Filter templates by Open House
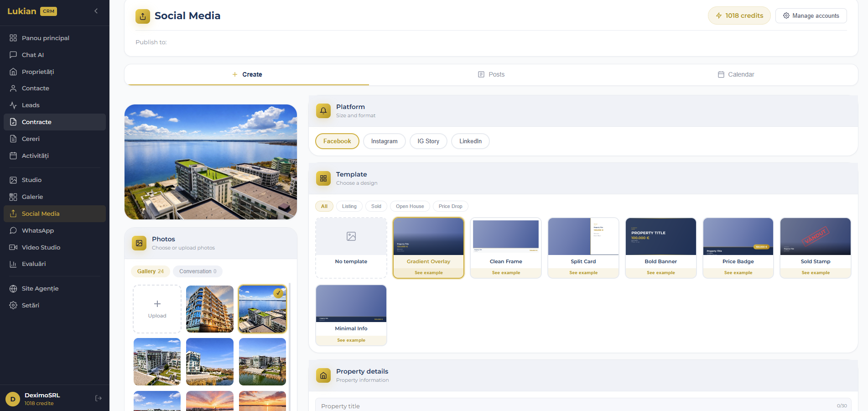This screenshot has width=868, height=411. pos(410,206)
